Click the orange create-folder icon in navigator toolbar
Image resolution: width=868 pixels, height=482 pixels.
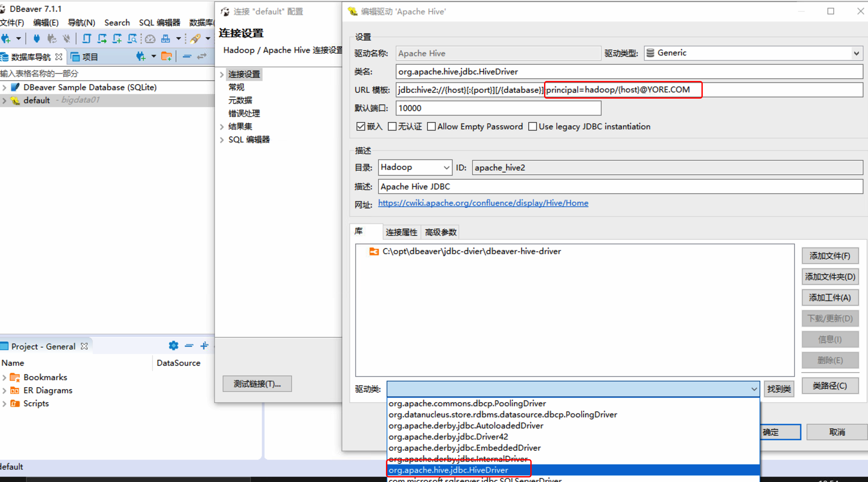[167, 56]
